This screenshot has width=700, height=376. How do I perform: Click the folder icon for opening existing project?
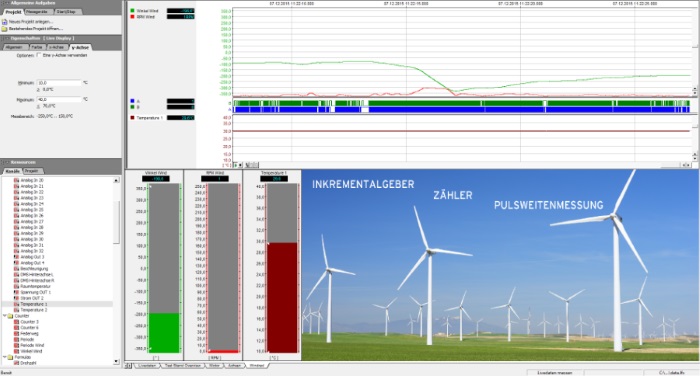pos(4,29)
